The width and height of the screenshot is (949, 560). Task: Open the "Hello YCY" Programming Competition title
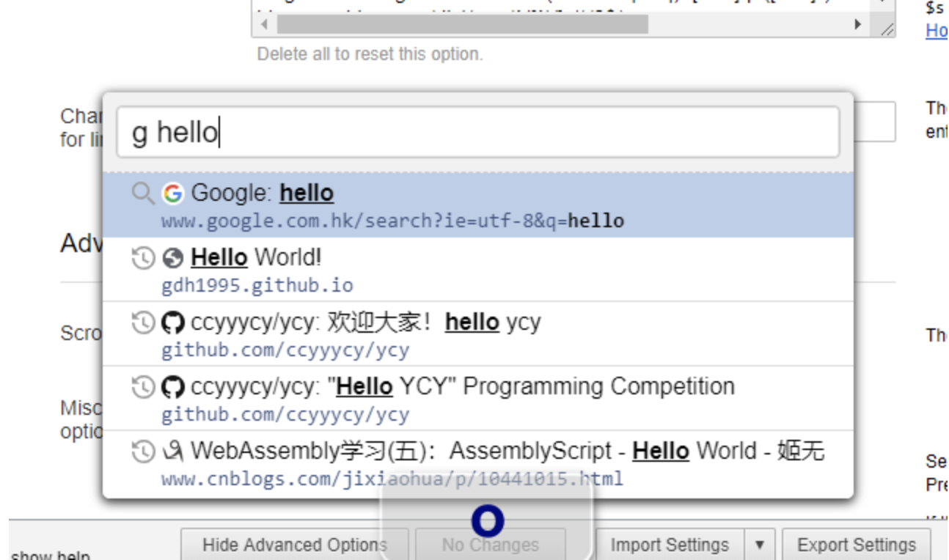click(x=463, y=387)
